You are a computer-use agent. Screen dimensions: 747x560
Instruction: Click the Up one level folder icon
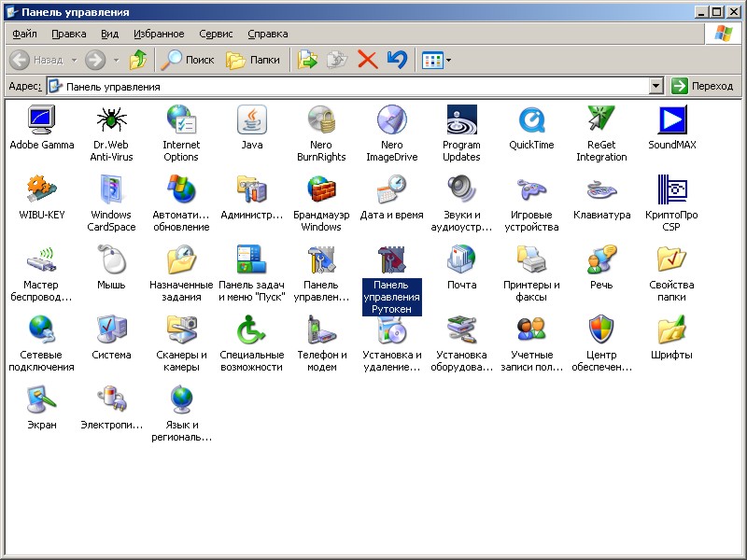click(x=138, y=60)
